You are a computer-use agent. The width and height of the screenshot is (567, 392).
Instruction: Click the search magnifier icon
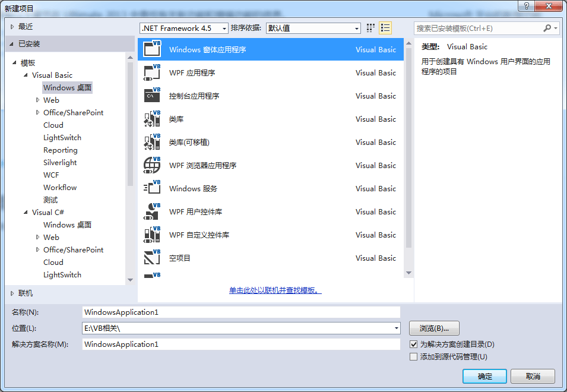(x=547, y=28)
